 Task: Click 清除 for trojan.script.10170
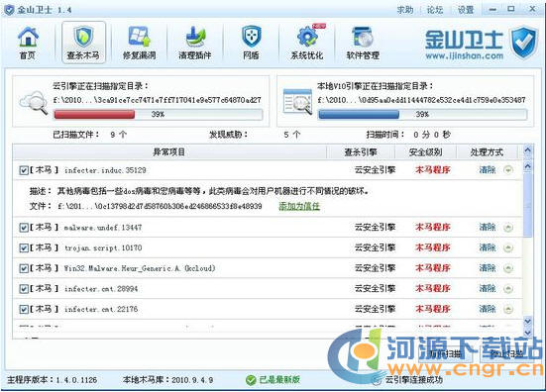click(488, 248)
